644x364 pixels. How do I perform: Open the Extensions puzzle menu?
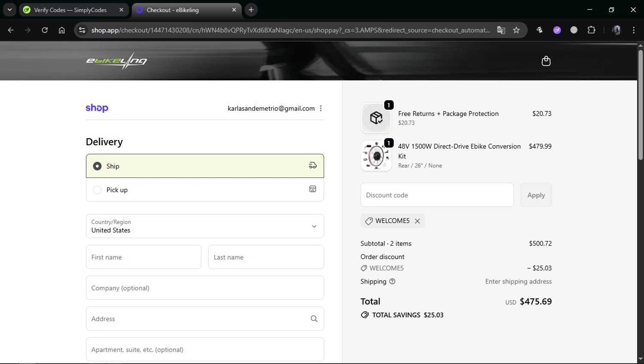point(592,30)
